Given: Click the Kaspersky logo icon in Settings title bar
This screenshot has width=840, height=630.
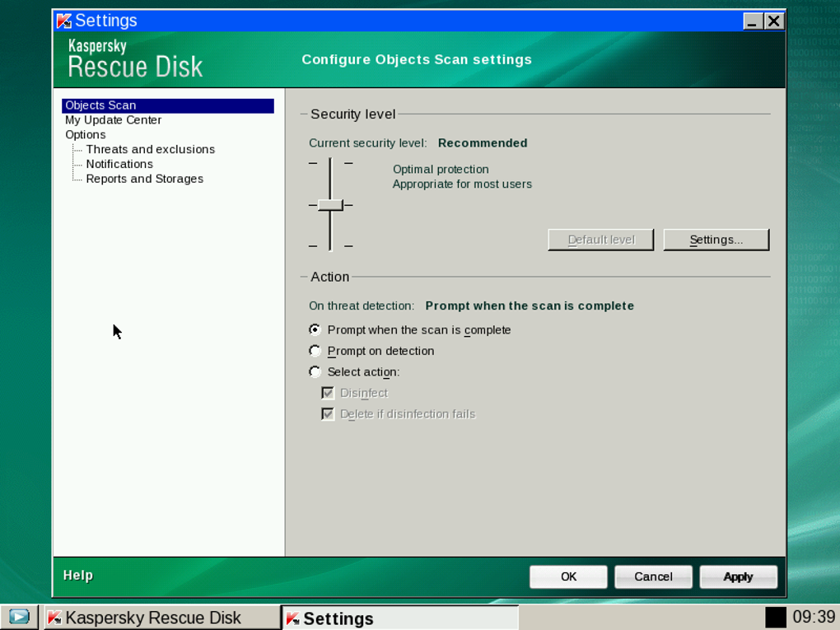Looking at the screenshot, I should click(63, 21).
